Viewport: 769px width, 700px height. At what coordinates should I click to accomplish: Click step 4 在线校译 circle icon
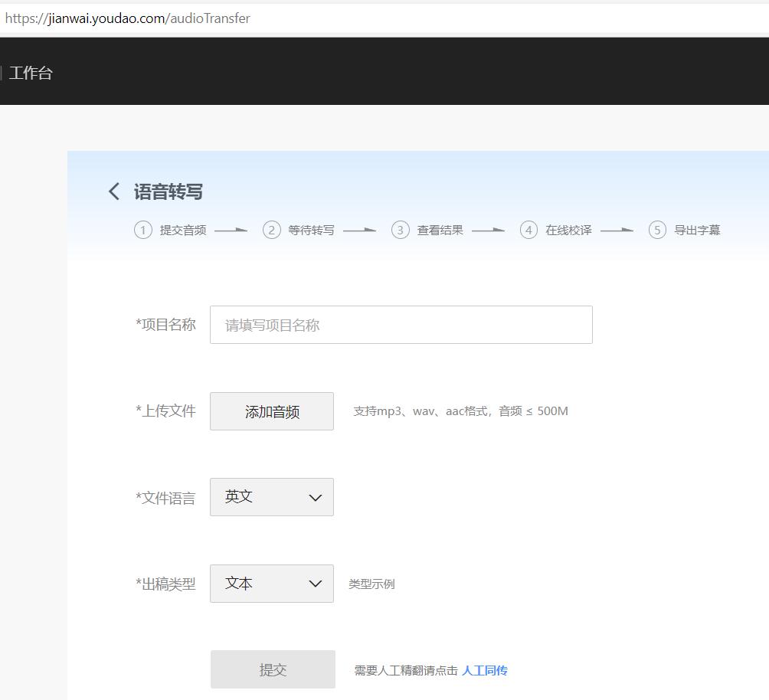pos(528,230)
